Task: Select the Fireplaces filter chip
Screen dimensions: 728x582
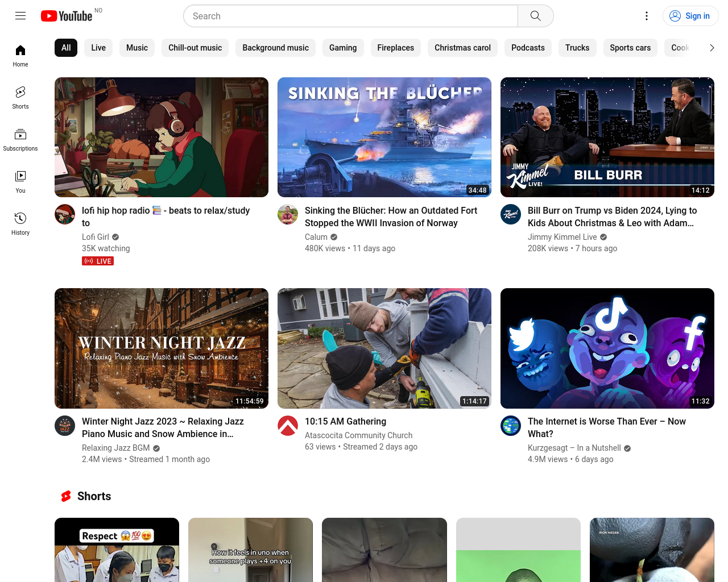Action: tap(396, 48)
